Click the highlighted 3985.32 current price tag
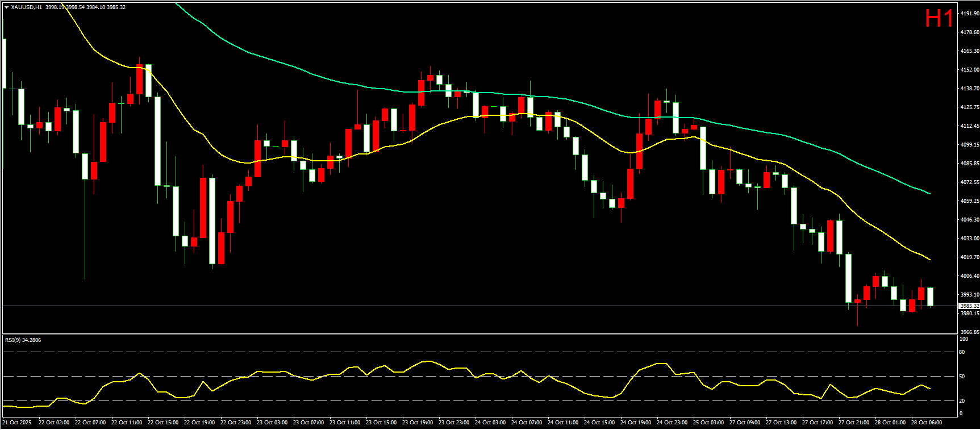Image resolution: width=980 pixels, height=430 pixels. click(x=969, y=306)
